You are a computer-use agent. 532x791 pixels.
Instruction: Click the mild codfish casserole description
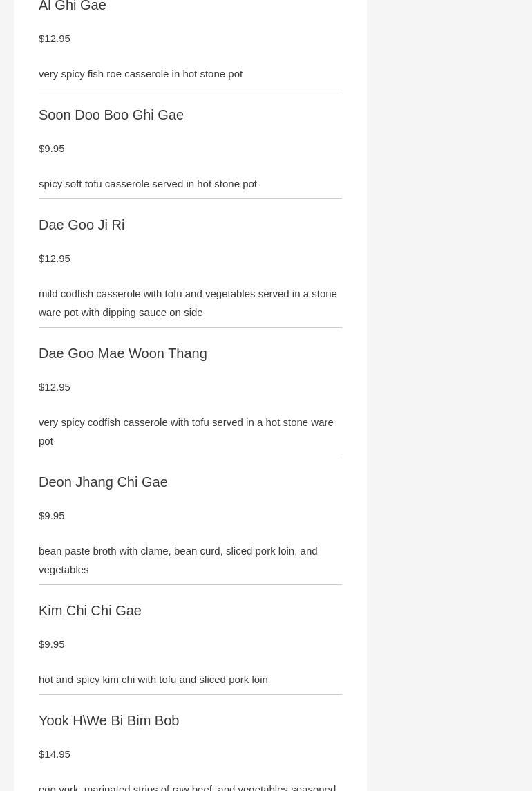[187, 303]
